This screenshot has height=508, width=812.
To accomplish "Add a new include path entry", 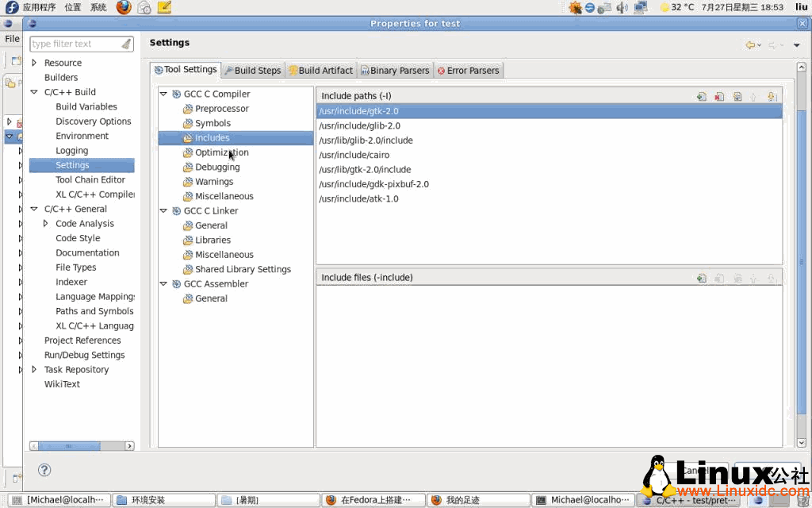I will pos(702,95).
